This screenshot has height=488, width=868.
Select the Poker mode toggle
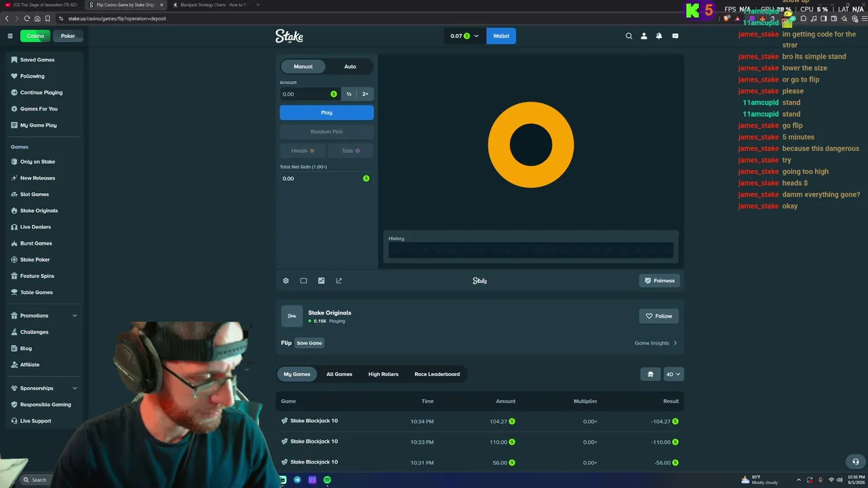(68, 36)
